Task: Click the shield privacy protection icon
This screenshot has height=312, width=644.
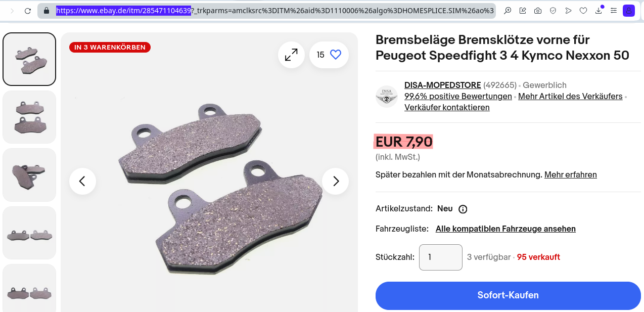Action: pos(553,11)
